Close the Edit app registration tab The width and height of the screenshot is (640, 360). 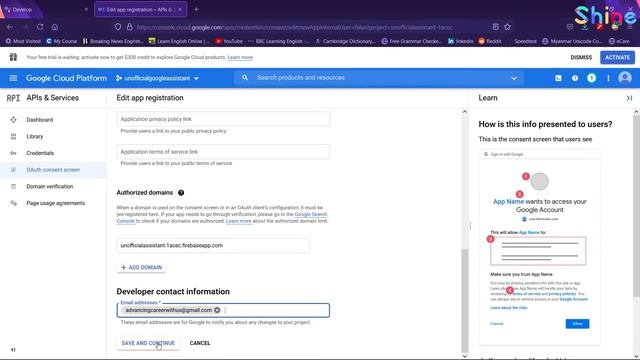[180, 9]
